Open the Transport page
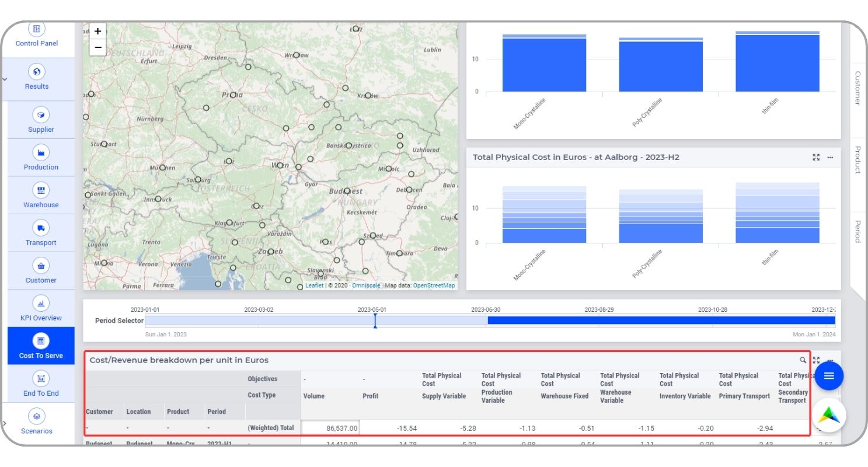868x467 pixels. [x=41, y=233]
